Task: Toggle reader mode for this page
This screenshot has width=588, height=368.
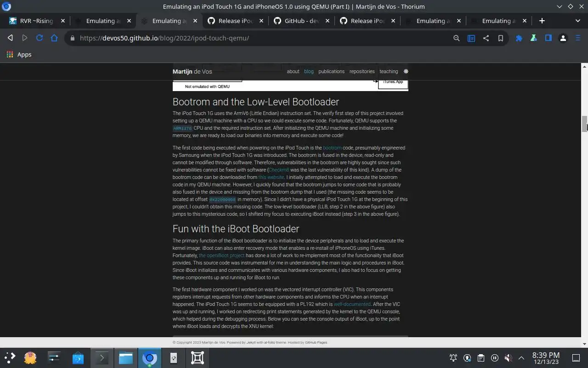Action: tap(471, 38)
